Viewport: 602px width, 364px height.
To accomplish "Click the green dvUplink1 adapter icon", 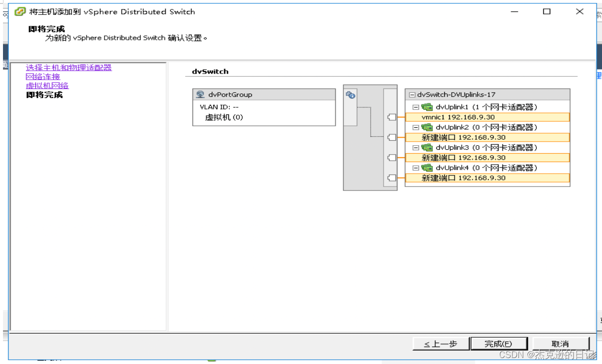I will (427, 107).
